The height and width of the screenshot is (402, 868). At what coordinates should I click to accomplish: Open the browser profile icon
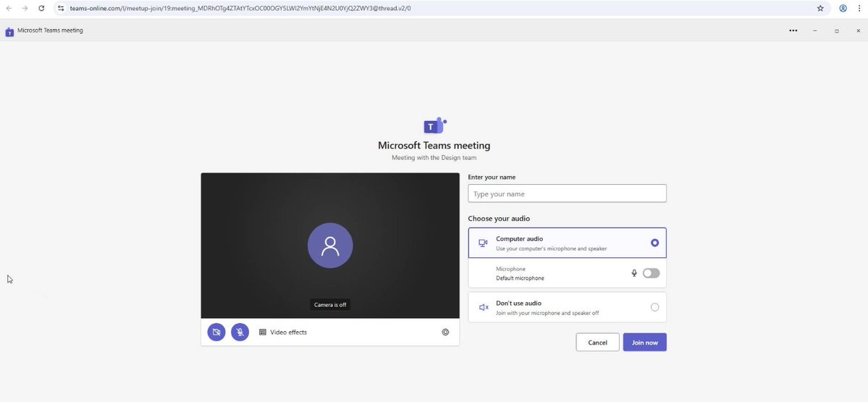(x=843, y=8)
